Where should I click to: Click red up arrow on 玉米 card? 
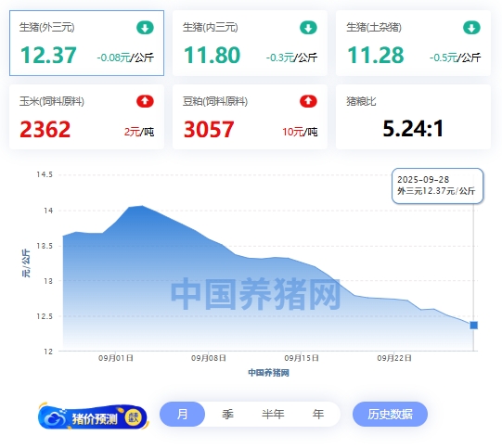(x=145, y=101)
